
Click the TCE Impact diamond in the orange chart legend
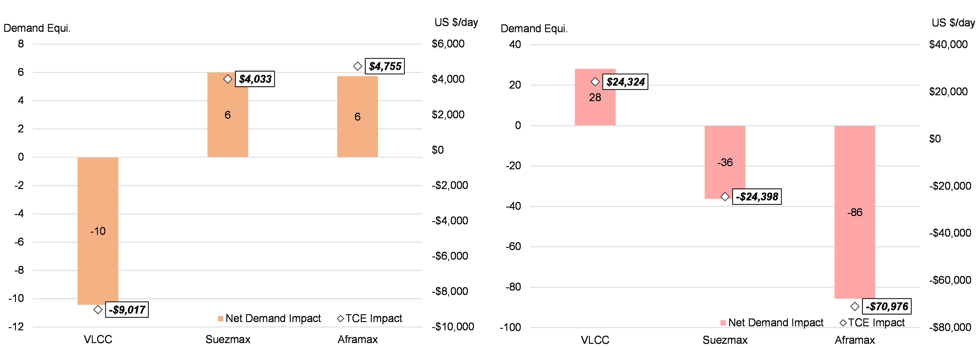click(340, 318)
